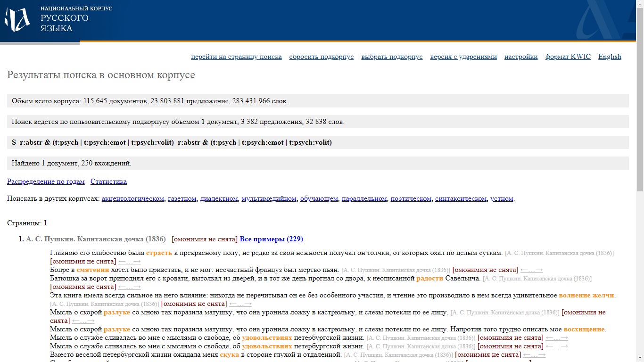The image size is (644, 362).
Task: Search in the газетном corpus
Action: 182,198
